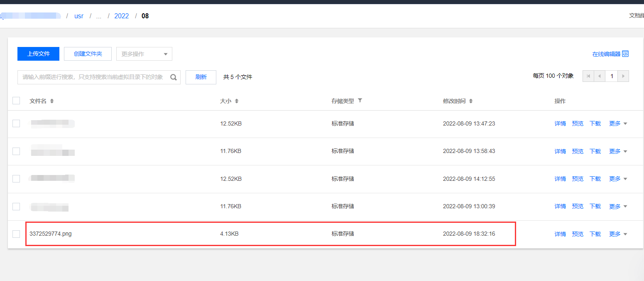Click 上传文件 upload button
The width and height of the screenshot is (644, 281).
[x=38, y=54]
